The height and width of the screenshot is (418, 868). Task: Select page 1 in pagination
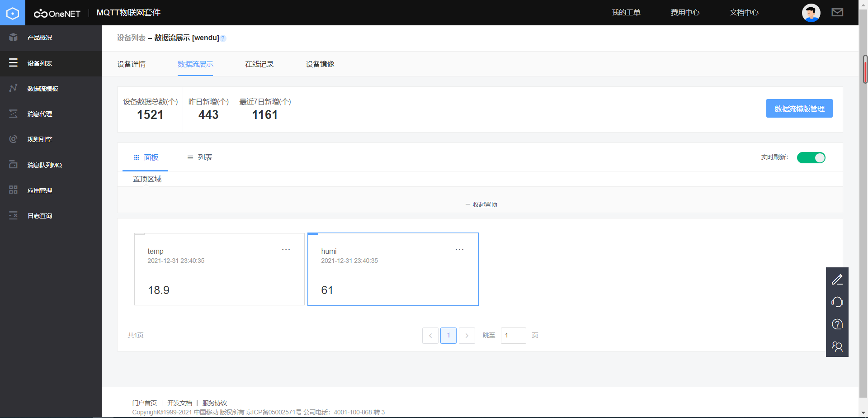pyautogui.click(x=448, y=336)
